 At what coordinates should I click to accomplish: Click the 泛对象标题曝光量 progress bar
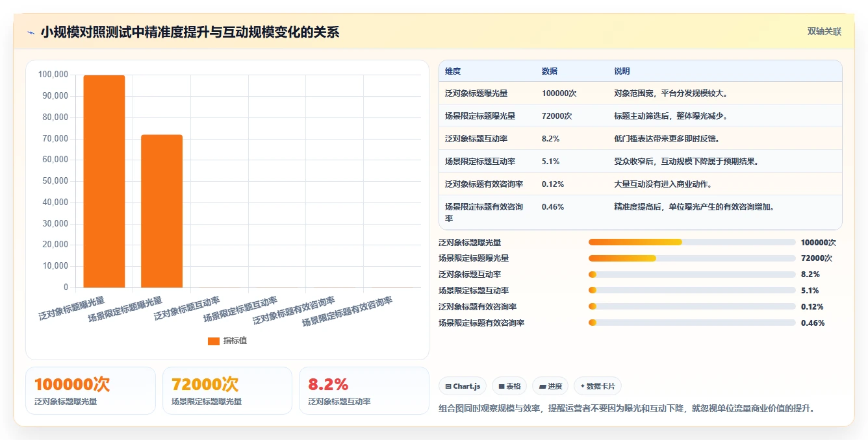692,242
